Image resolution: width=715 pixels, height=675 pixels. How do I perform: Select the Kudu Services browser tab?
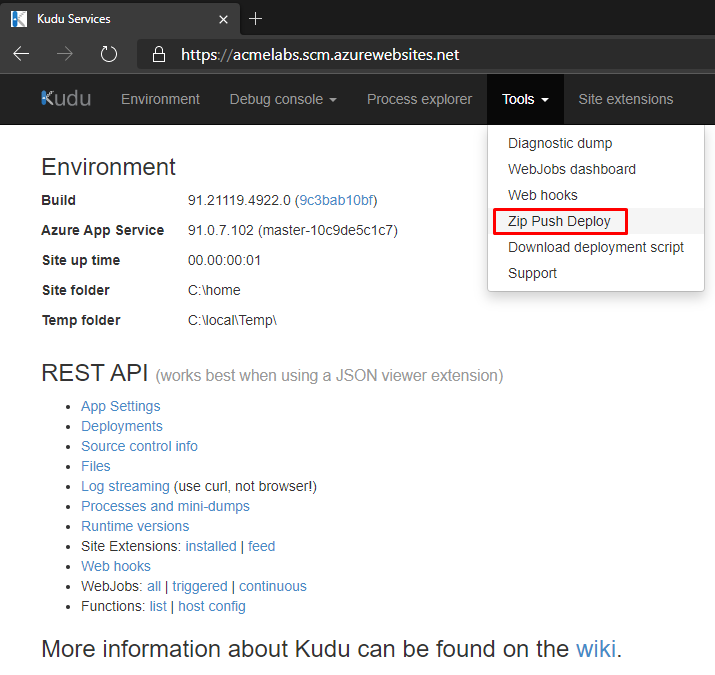click(x=119, y=19)
